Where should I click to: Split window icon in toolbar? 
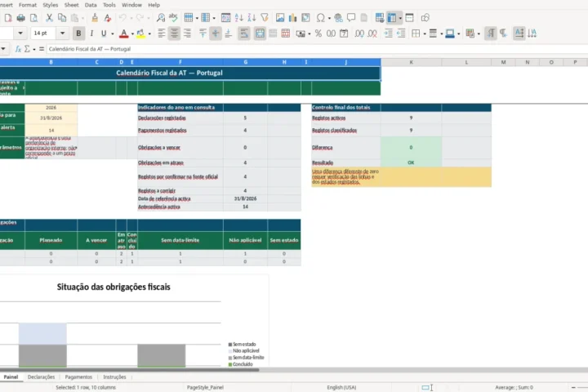click(x=409, y=18)
